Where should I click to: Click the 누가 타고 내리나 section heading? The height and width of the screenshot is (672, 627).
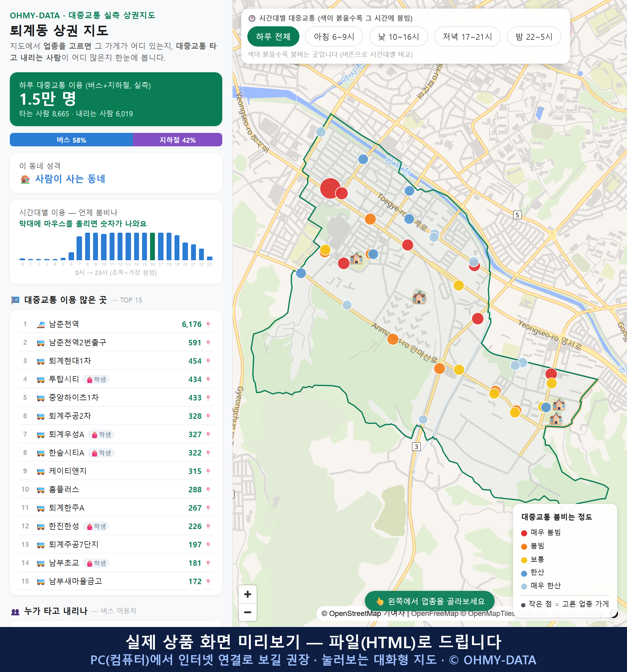pos(56,611)
